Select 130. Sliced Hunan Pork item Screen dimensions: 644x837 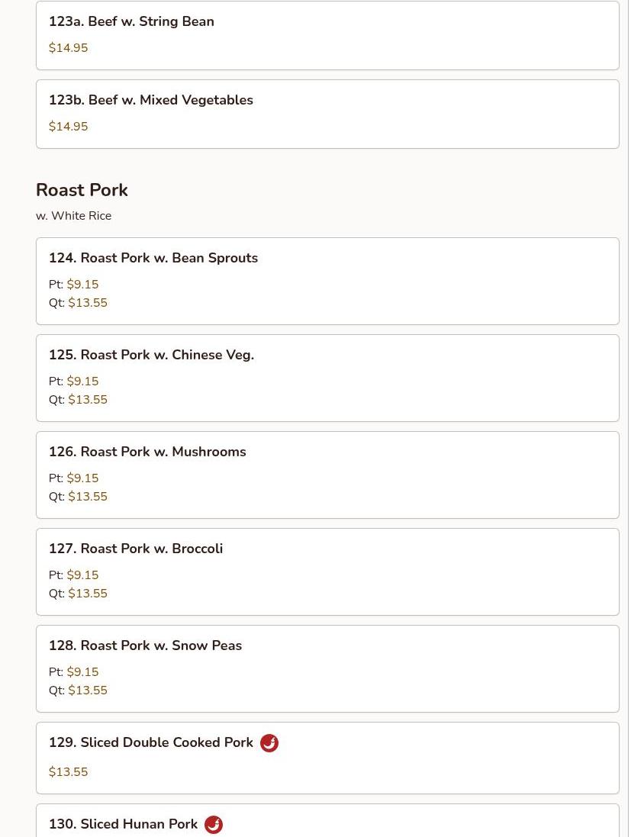(123, 824)
